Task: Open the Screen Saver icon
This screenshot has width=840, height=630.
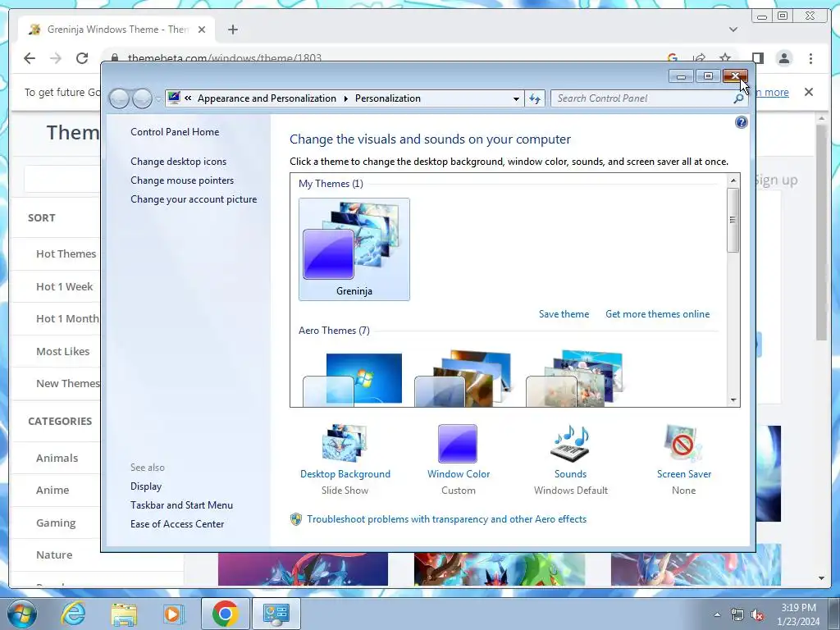Action: pos(683,444)
